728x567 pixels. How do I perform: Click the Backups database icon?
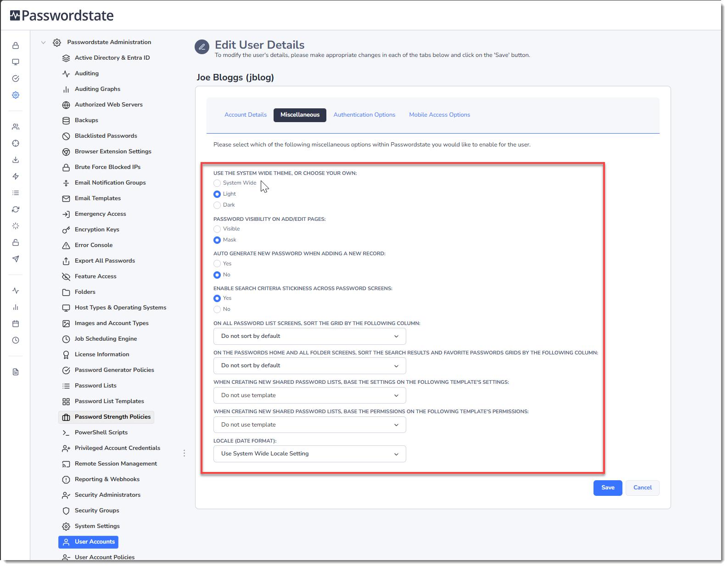(66, 121)
